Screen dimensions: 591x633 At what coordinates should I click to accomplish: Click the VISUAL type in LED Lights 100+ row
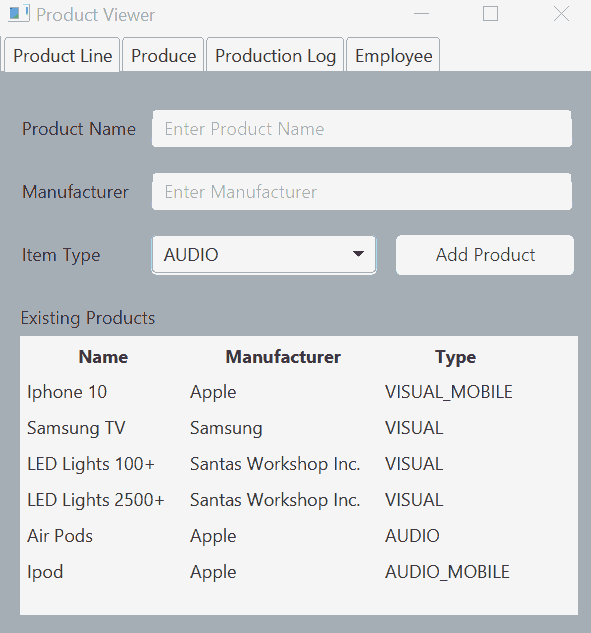tap(414, 464)
